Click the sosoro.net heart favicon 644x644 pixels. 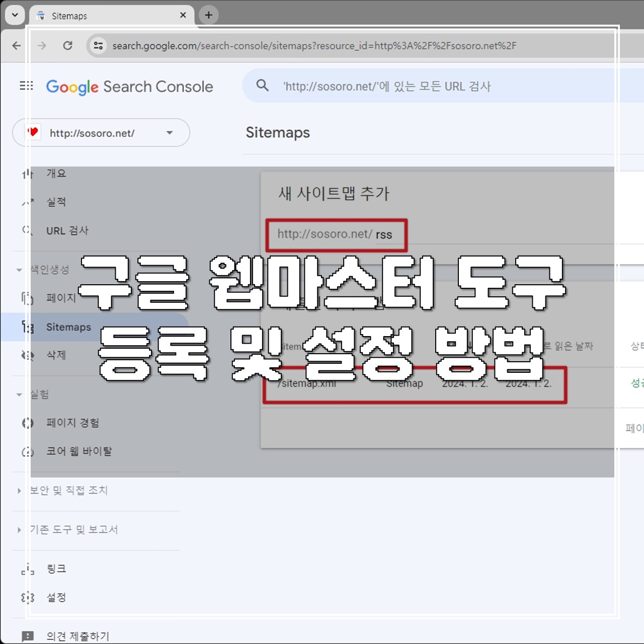33,132
